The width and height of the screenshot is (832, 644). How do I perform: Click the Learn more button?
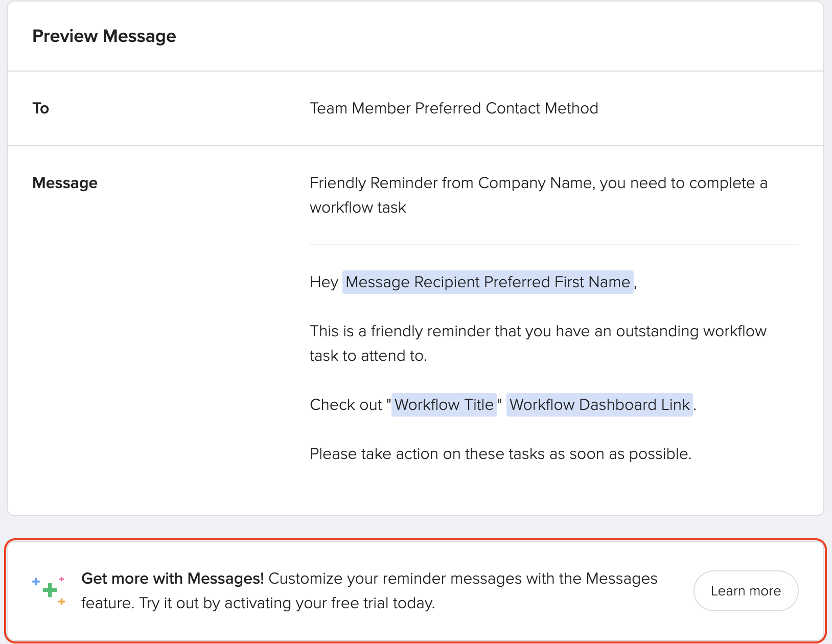pos(746,590)
